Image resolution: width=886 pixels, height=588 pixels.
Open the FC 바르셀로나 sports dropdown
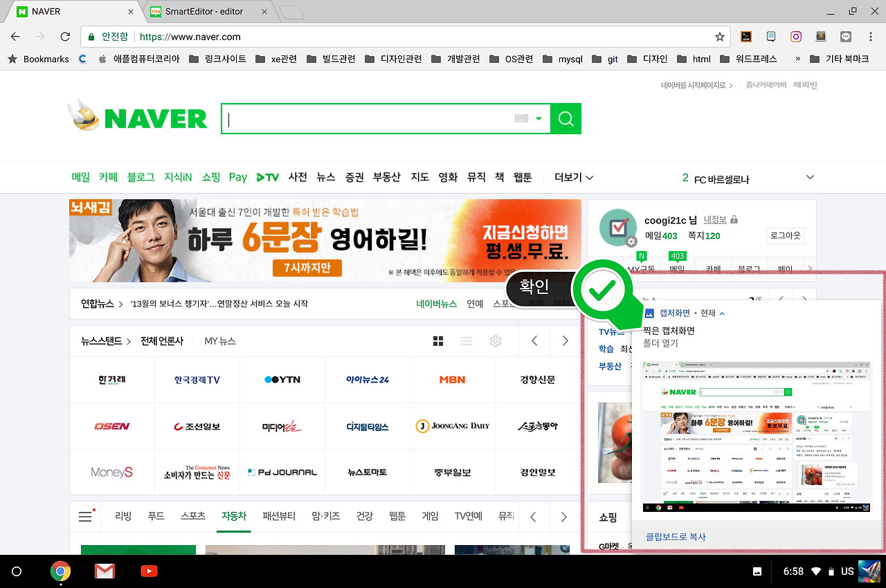(x=809, y=177)
